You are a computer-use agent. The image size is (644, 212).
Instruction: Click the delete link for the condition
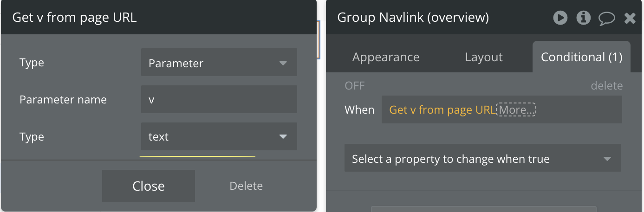pyautogui.click(x=606, y=86)
